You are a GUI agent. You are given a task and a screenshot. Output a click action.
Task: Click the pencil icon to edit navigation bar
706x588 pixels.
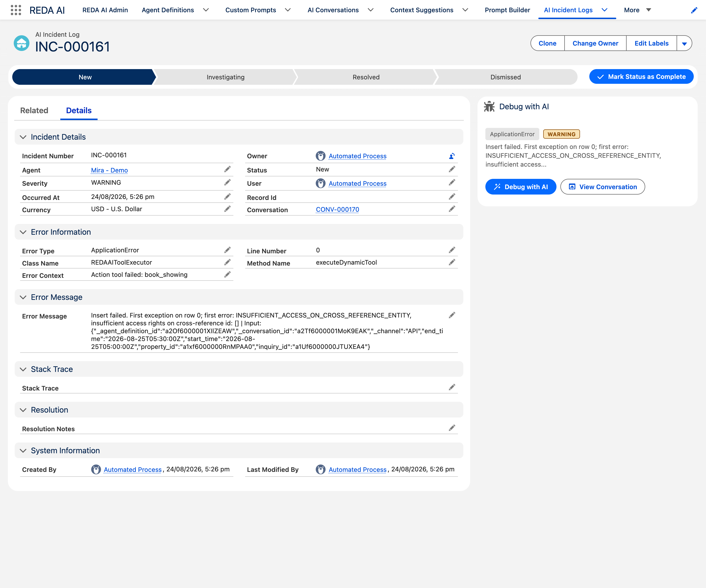click(x=694, y=10)
